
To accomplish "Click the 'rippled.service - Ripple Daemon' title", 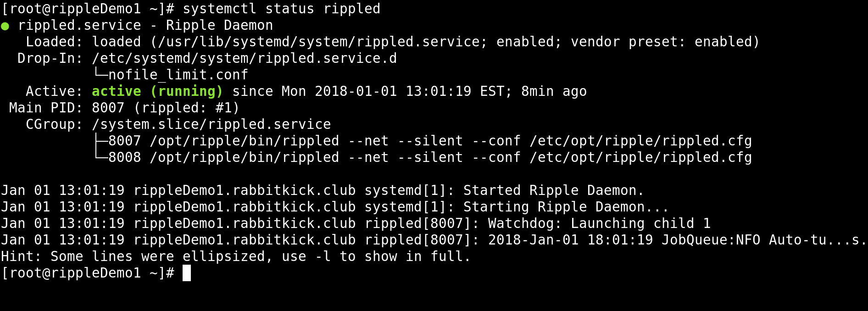I will coord(145,25).
